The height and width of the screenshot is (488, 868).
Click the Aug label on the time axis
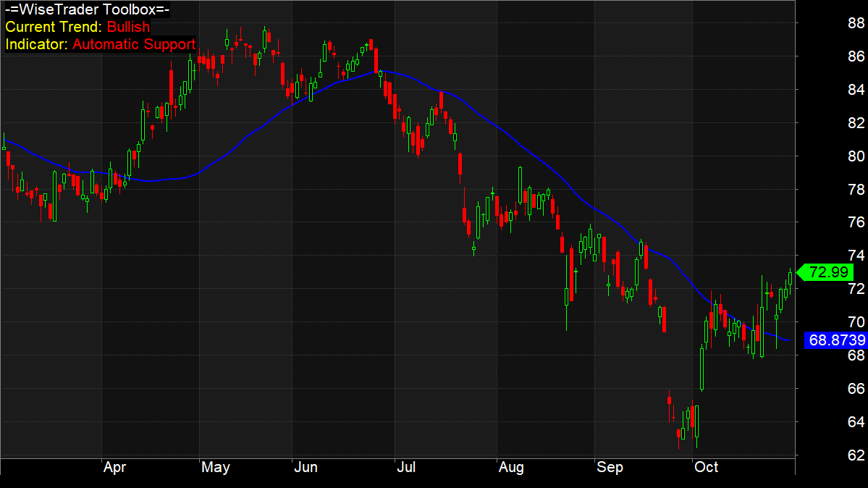(x=511, y=468)
